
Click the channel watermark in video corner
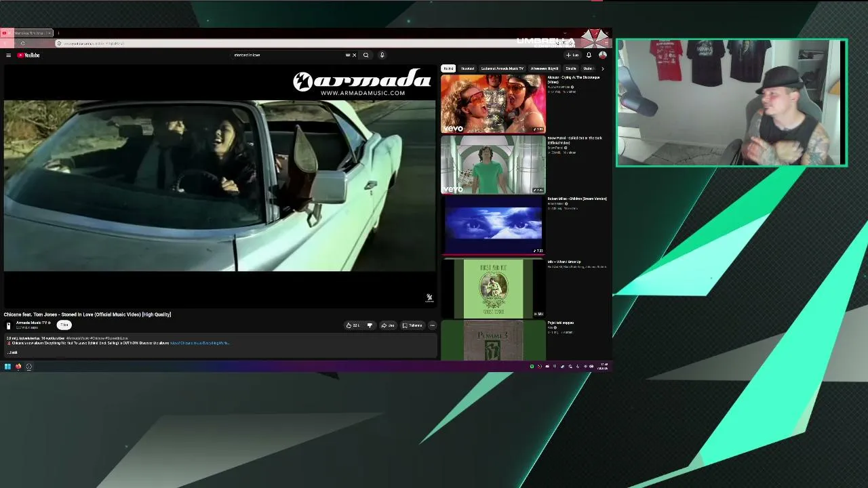coord(429,298)
